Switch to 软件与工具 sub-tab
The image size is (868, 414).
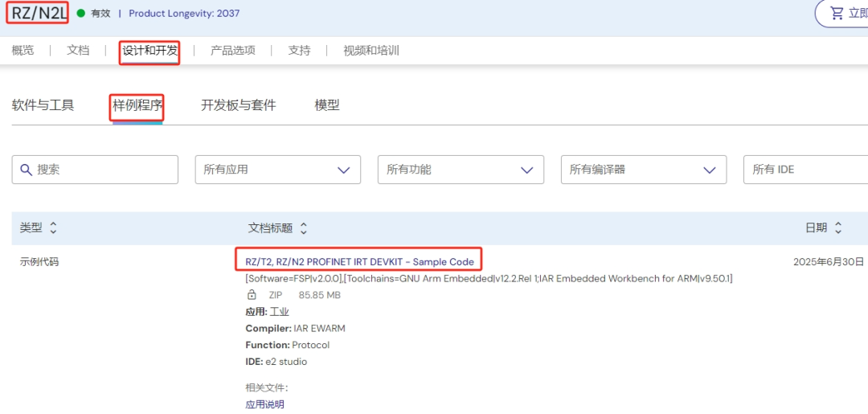tap(43, 105)
